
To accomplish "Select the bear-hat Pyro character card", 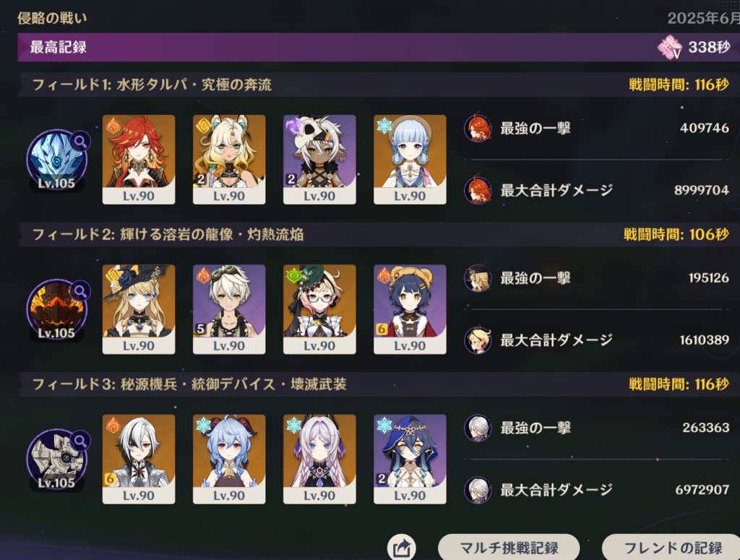I will click(x=410, y=309).
